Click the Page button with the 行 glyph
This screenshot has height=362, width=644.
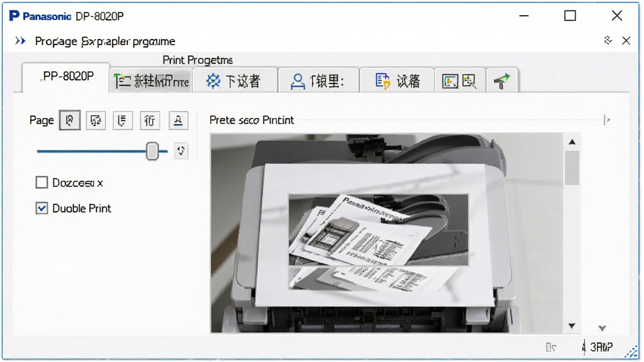[150, 120]
